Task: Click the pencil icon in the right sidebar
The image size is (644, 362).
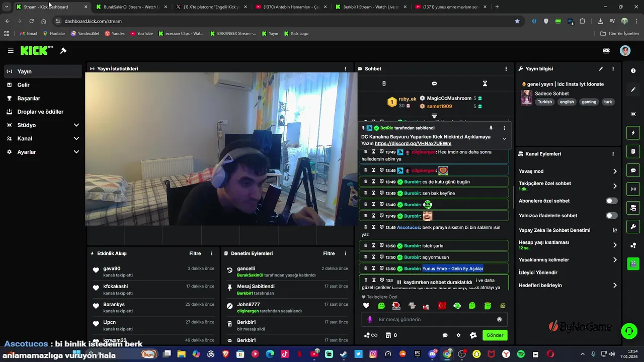Action: pyautogui.click(x=633, y=89)
